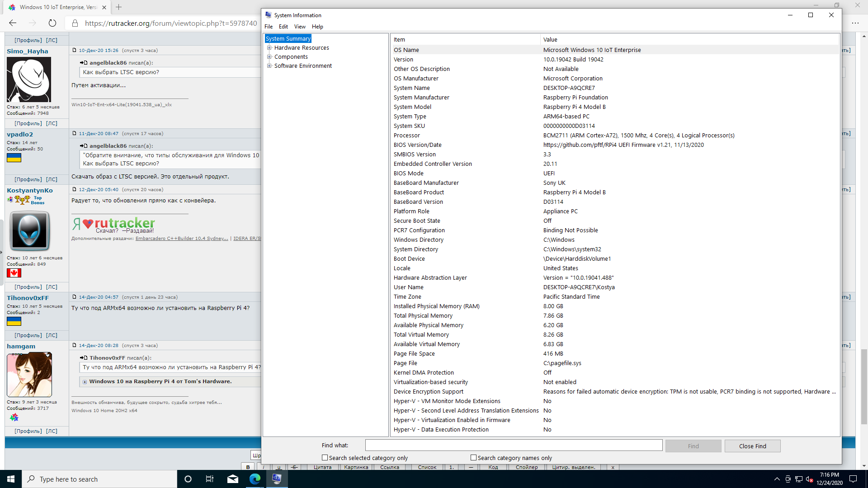The image size is (868, 488).
Task: Open Simo_Hayha's profile name link
Action: tap(28, 51)
